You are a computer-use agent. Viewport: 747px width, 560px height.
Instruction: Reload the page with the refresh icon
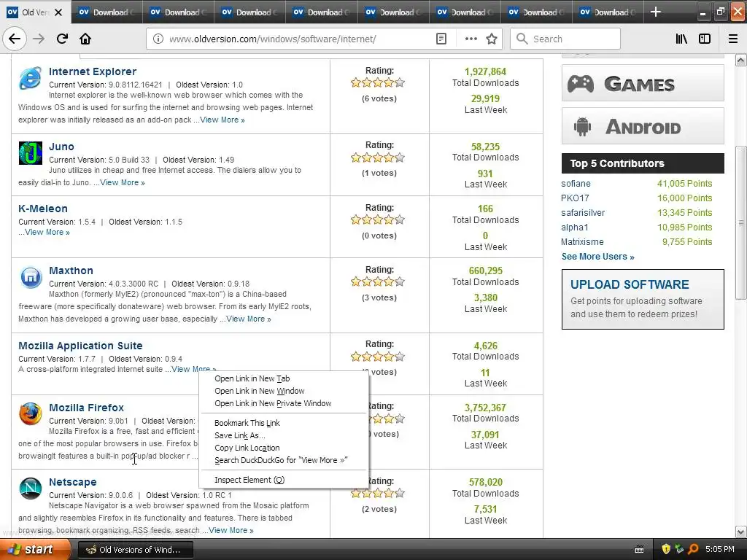pyautogui.click(x=62, y=39)
